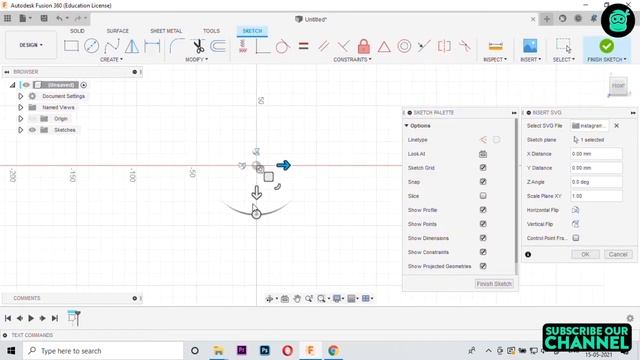The image size is (640, 360).
Task: Click the Insert image icon
Action: click(x=530, y=46)
